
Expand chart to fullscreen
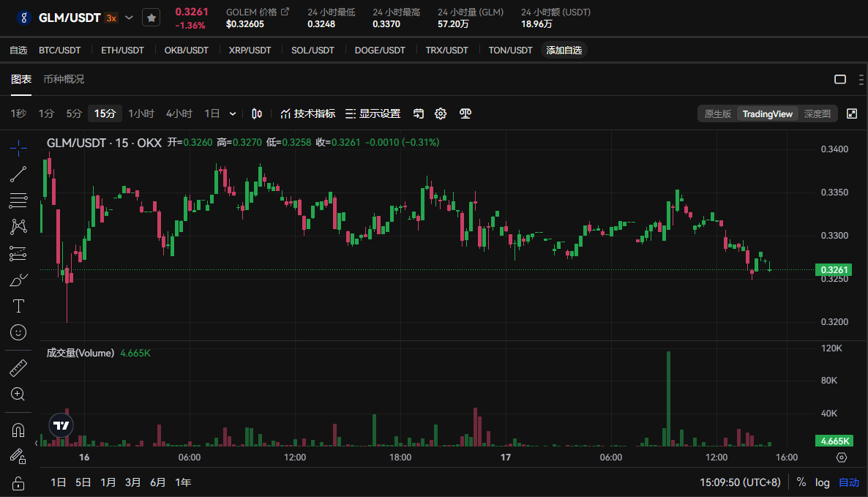pos(852,113)
